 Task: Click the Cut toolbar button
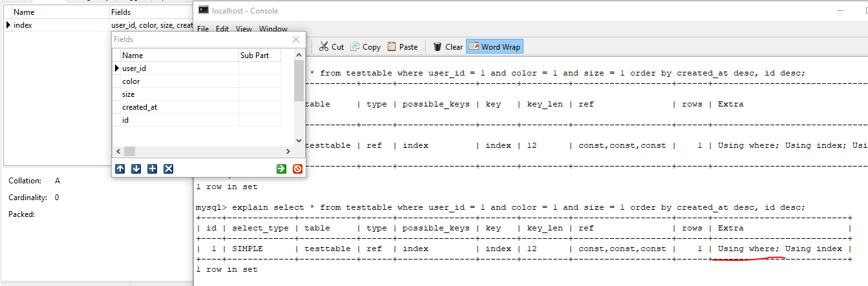331,46
